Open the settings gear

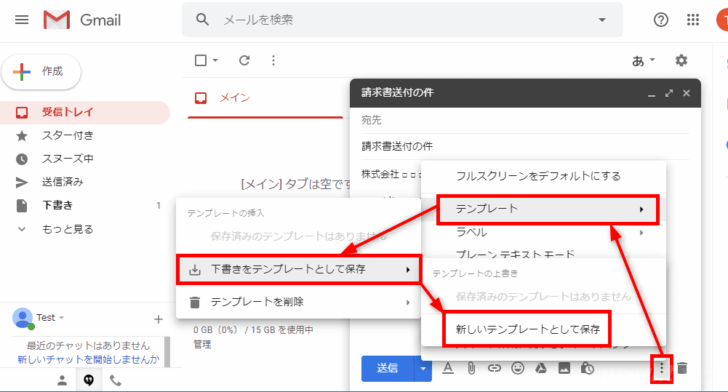pyautogui.click(x=681, y=60)
